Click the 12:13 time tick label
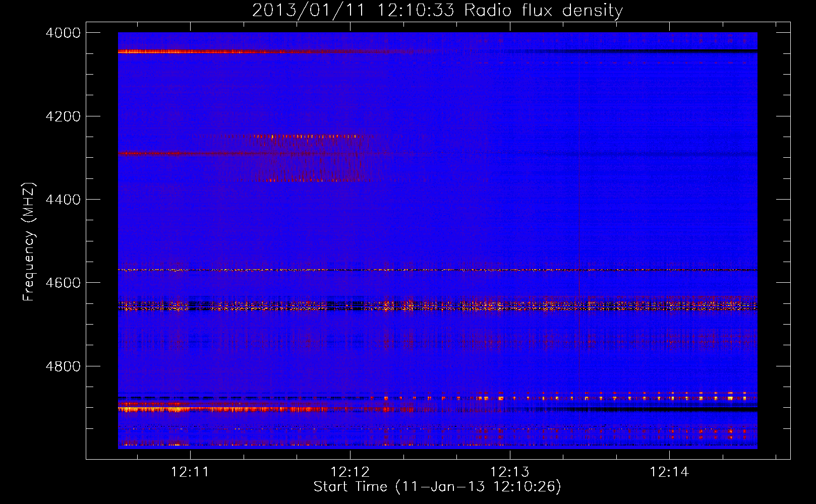The image size is (816, 504). tap(510, 472)
